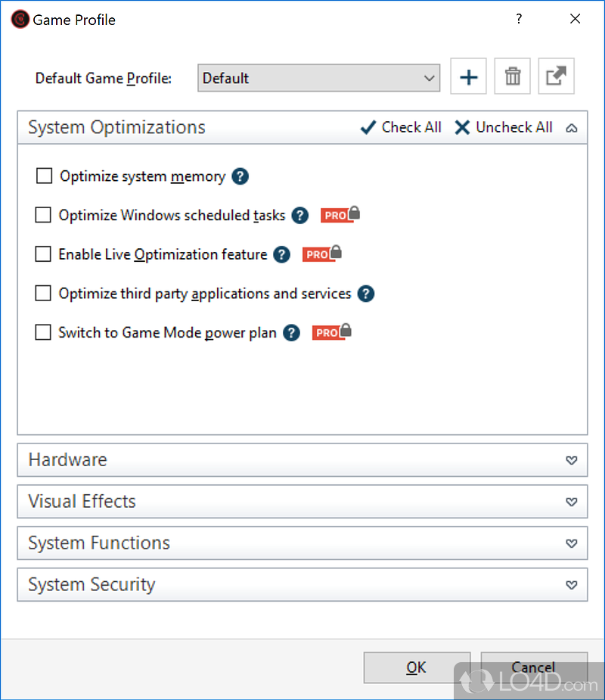605x700 pixels.
Task: Open help icon for Optimize system memory
Action: [240, 176]
